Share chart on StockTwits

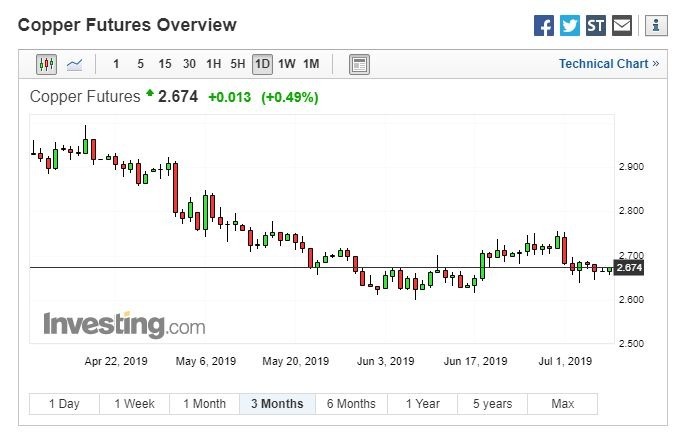[x=595, y=26]
